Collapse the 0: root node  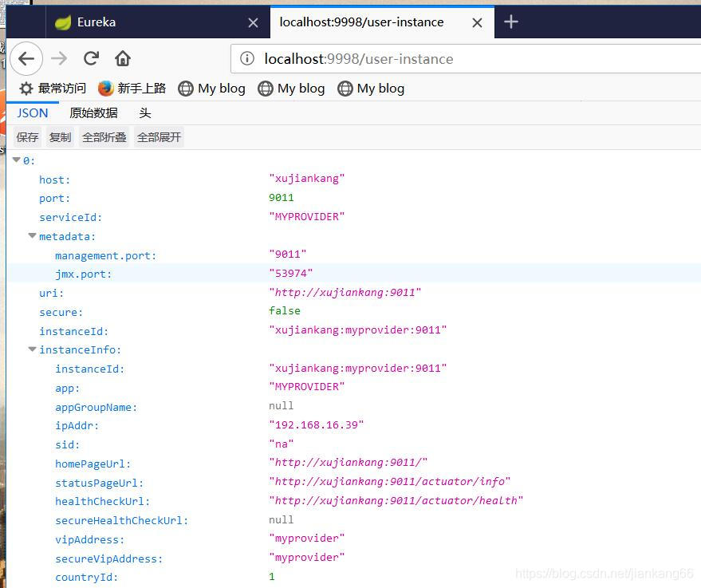click(17, 160)
